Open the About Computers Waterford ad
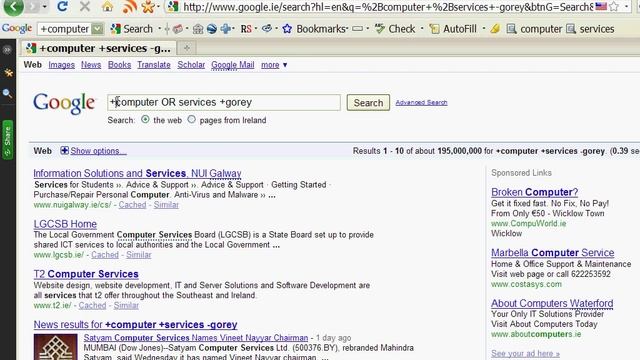Viewport: 640px width, 360px height. (552, 303)
